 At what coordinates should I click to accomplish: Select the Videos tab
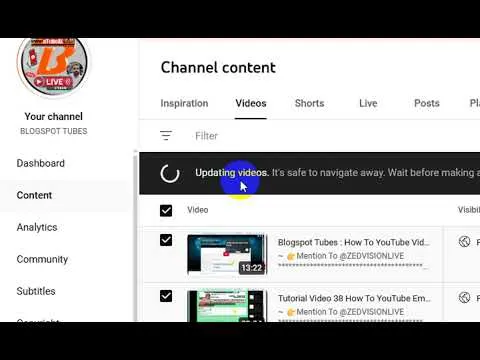(x=251, y=103)
